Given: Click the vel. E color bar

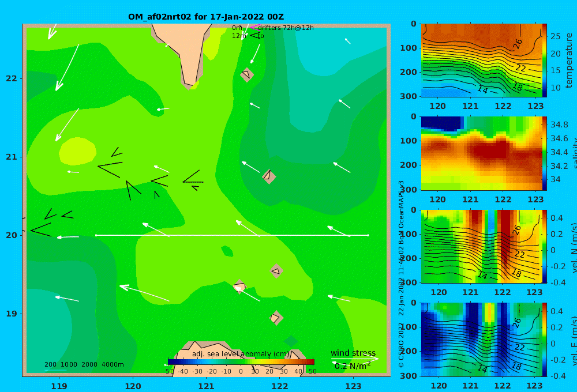Looking at the screenshot, I should coord(545,340).
